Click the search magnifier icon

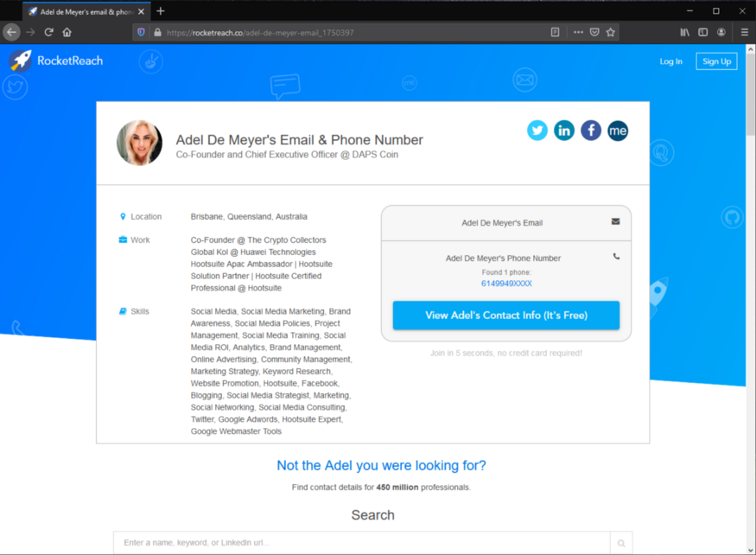pos(621,543)
